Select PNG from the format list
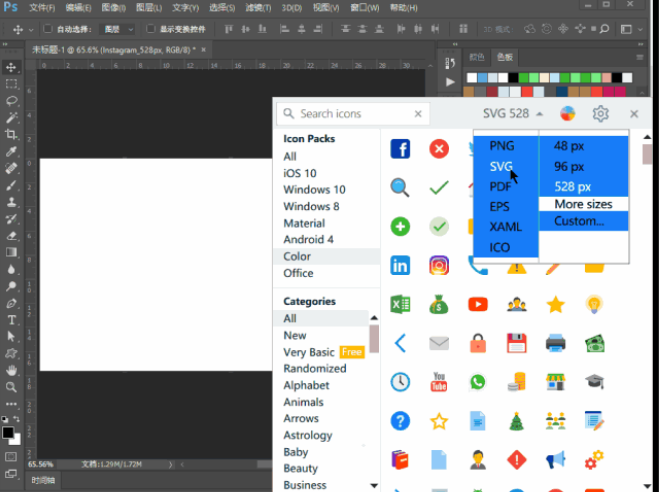Viewport: 659px width, 492px height. click(502, 146)
